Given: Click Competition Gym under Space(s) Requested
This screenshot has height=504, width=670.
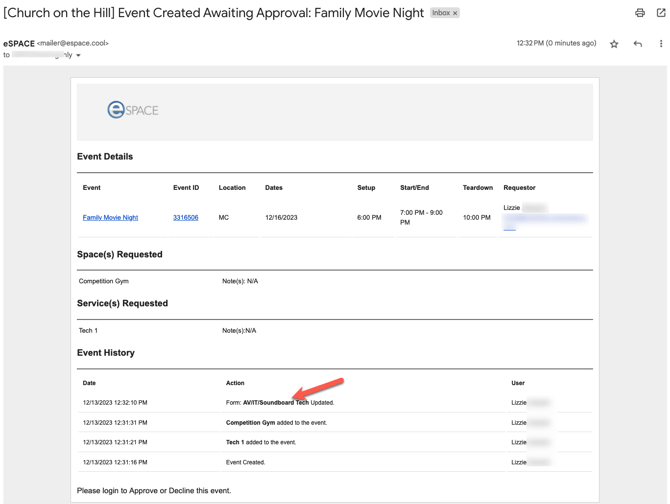Looking at the screenshot, I should [x=104, y=281].
